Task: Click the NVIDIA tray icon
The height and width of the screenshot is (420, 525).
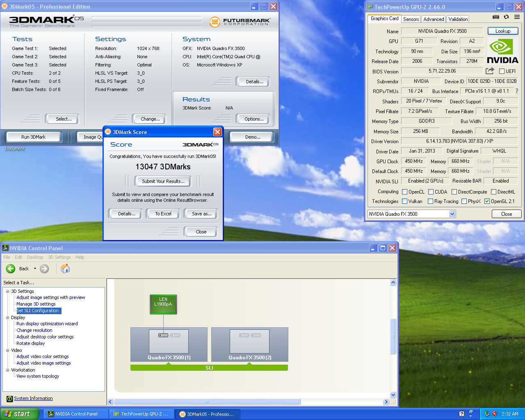Action: [487, 414]
